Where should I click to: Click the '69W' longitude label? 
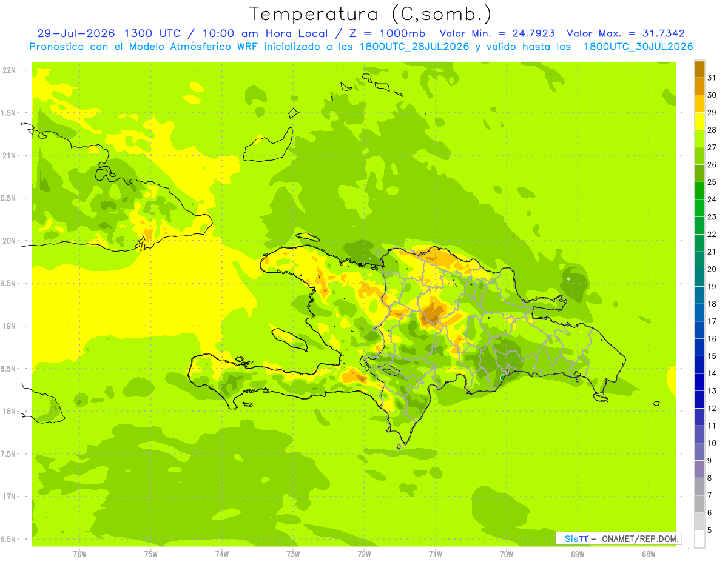point(578,554)
